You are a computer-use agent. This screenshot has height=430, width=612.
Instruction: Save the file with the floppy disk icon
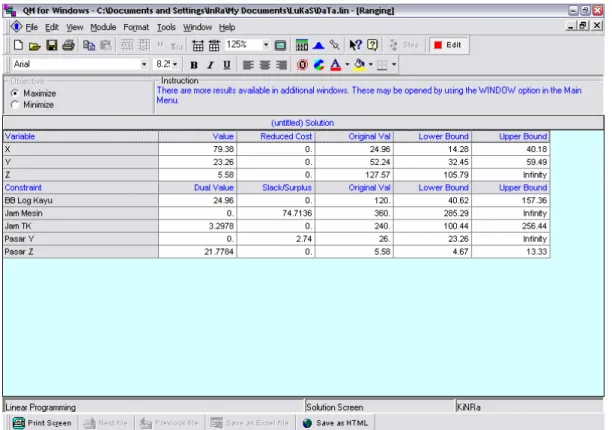point(52,45)
